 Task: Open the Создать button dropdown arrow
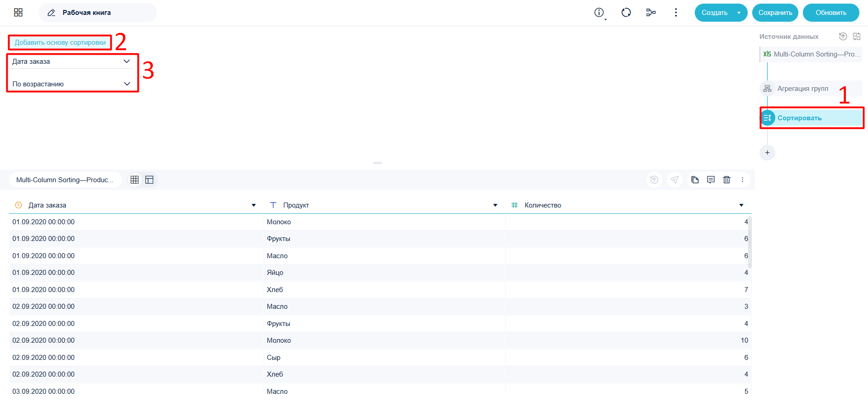(739, 13)
